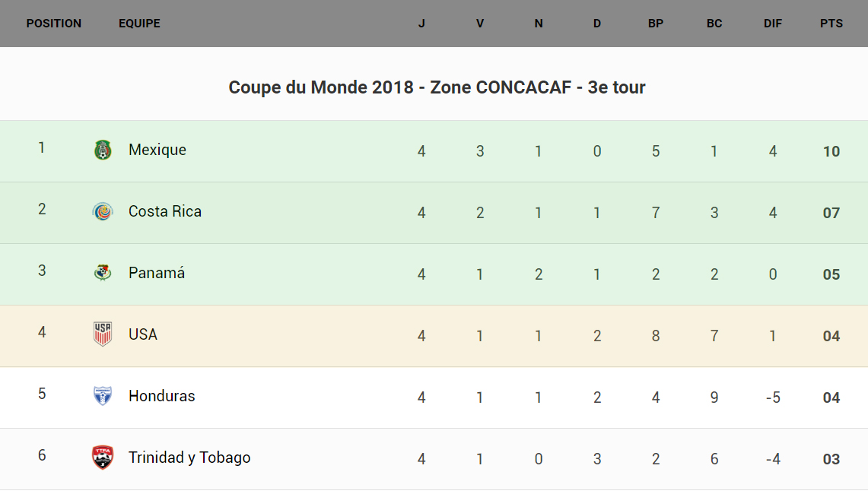Select the Panamá team name
The width and height of the screenshot is (868, 494).
[x=157, y=273]
